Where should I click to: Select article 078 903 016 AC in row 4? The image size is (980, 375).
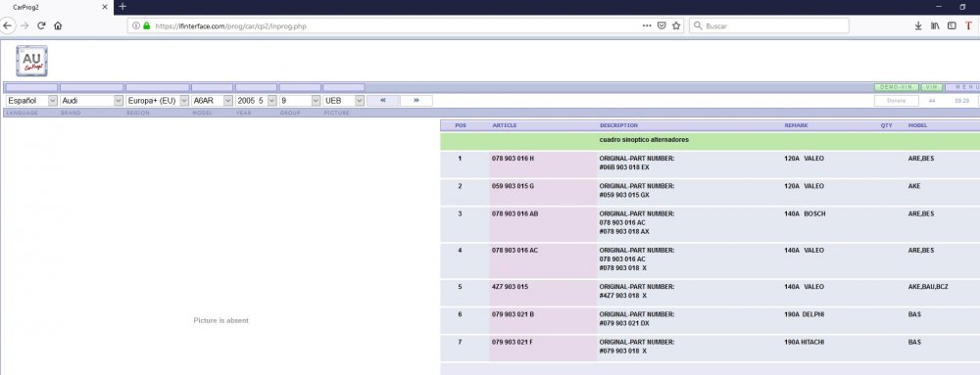click(515, 251)
